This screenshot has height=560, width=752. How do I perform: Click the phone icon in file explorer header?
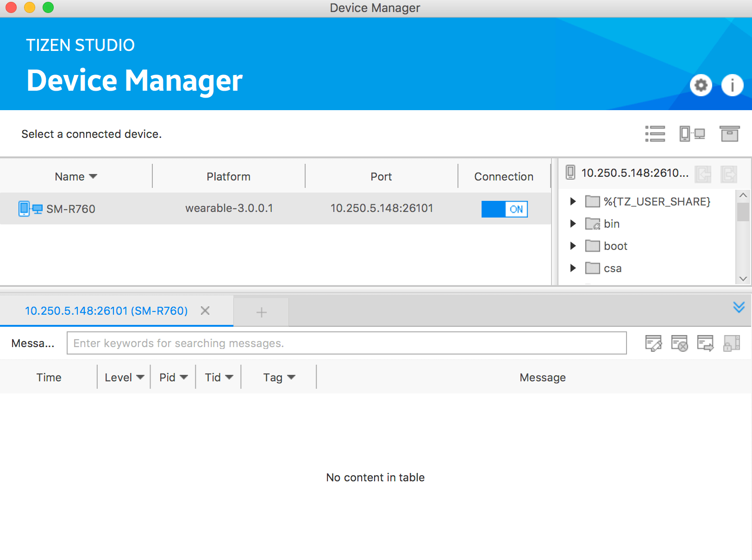click(x=570, y=173)
